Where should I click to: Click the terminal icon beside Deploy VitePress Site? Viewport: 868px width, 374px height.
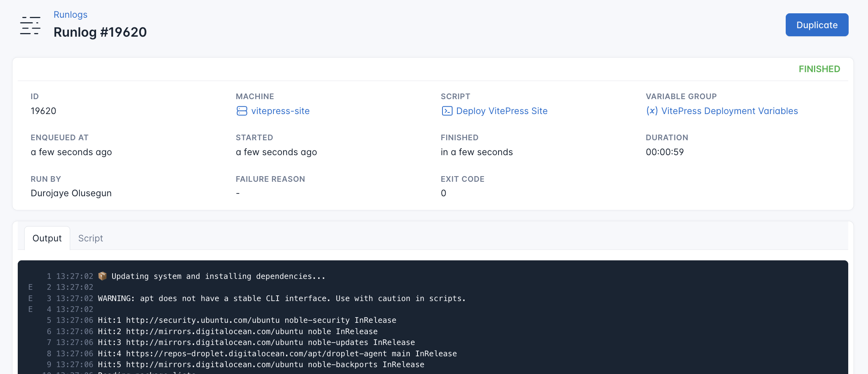(447, 111)
